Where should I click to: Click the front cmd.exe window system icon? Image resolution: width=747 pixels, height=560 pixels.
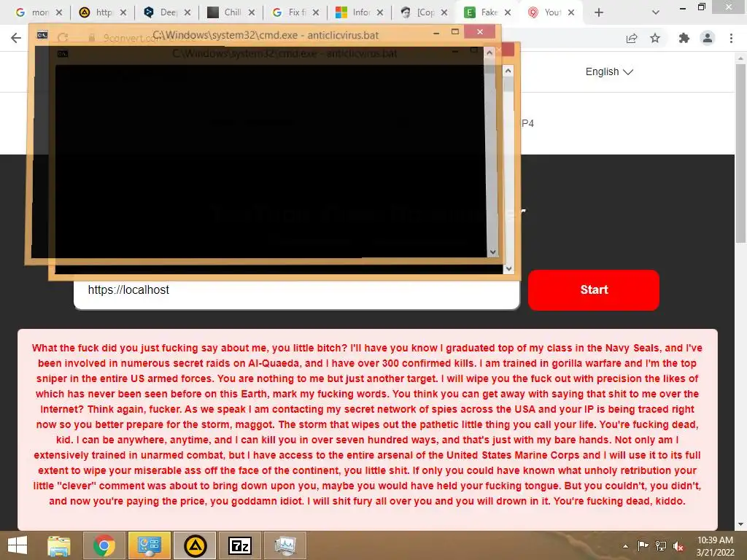[42, 35]
